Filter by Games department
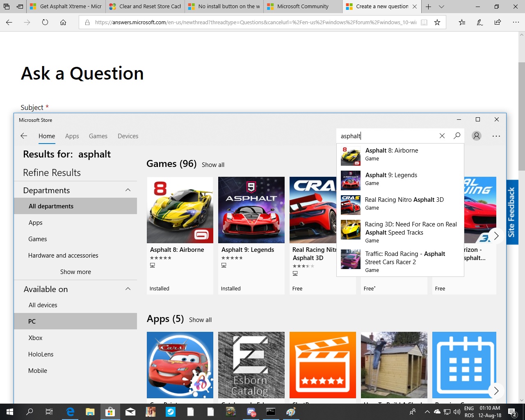Screen dimensions: 525x420 (x=75, y=239)
